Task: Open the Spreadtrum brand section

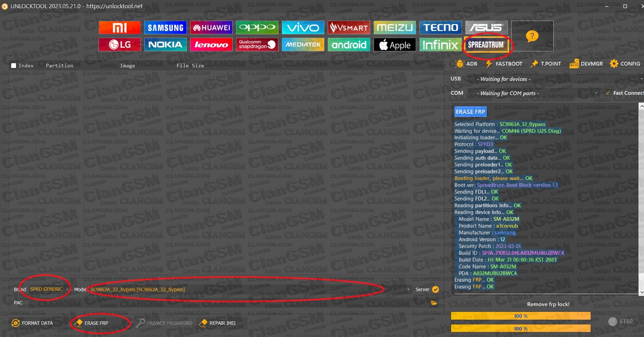Action: 486,45
